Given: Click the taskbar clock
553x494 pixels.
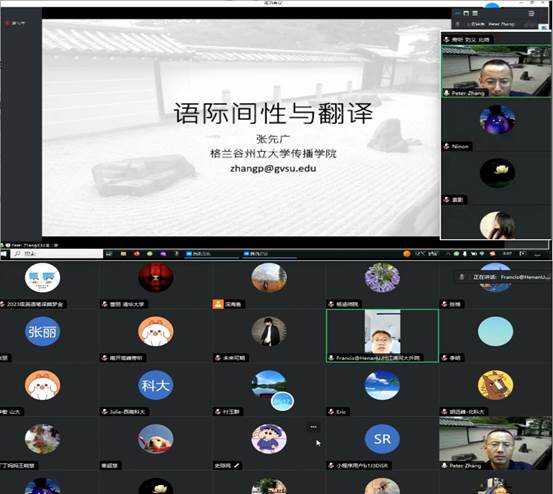Looking at the screenshot, I should coord(507,254).
